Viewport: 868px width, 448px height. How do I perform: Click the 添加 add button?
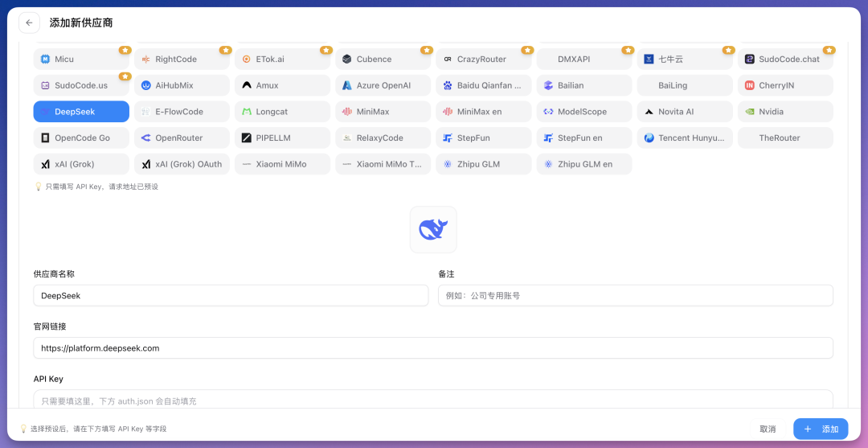821,429
